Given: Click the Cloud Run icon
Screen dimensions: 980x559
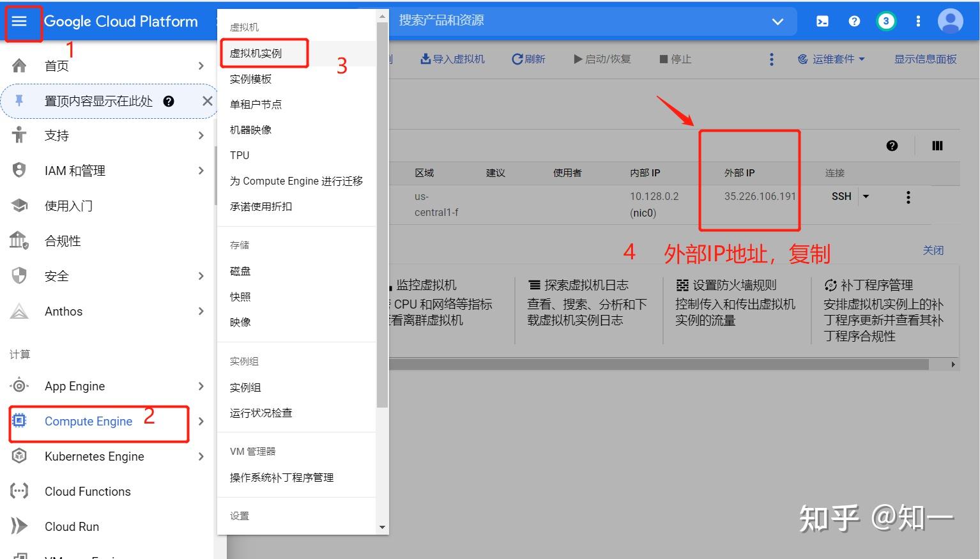Looking at the screenshot, I should coord(19,526).
